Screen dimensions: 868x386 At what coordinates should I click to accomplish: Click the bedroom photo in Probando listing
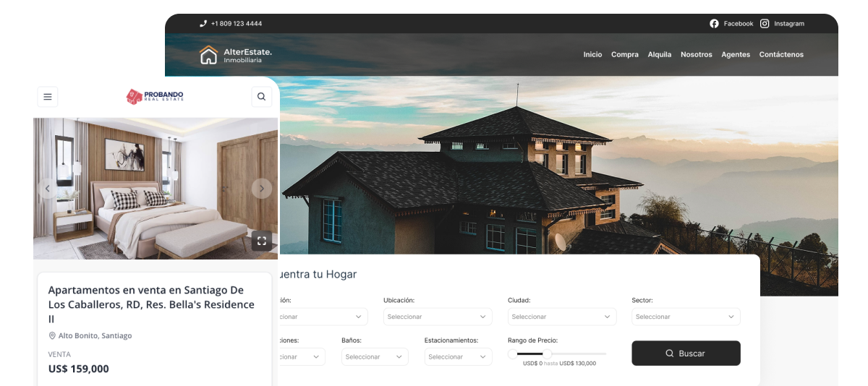pyautogui.click(x=156, y=189)
